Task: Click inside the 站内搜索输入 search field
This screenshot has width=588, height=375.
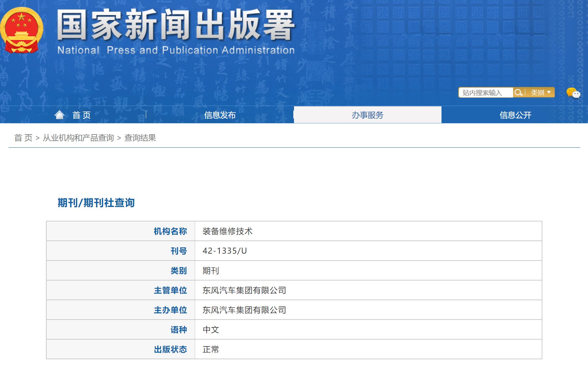Action: pyautogui.click(x=485, y=92)
